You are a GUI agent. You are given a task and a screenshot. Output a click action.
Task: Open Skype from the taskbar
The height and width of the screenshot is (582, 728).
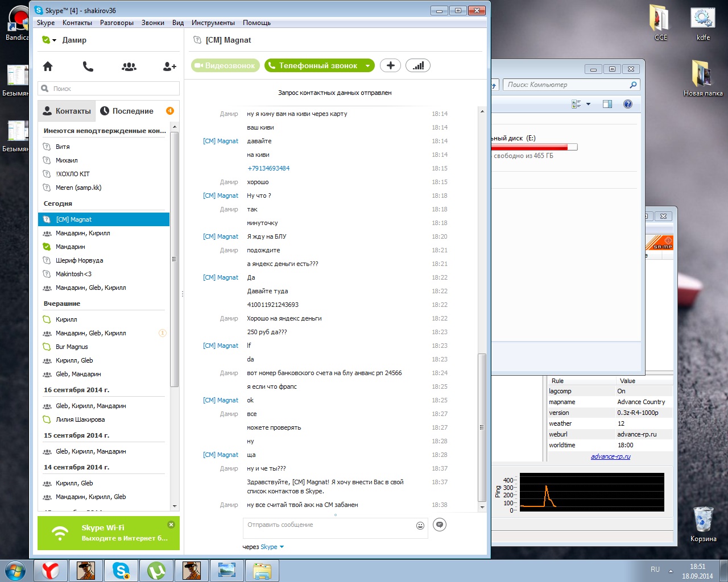[x=121, y=571]
